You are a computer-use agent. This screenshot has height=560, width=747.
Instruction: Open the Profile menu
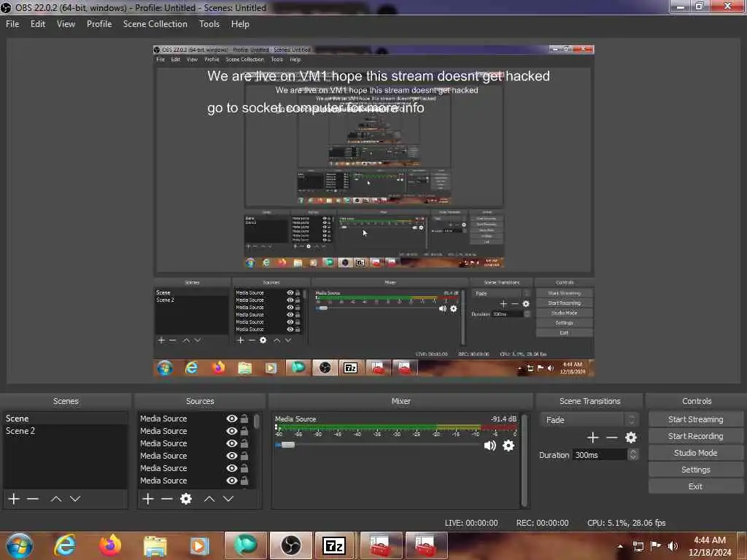[99, 24]
